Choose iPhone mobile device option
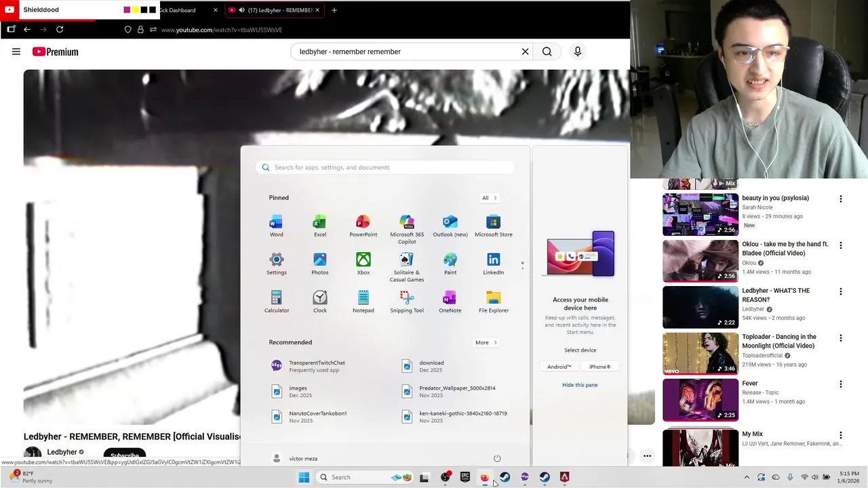868x488 pixels. pyautogui.click(x=599, y=367)
